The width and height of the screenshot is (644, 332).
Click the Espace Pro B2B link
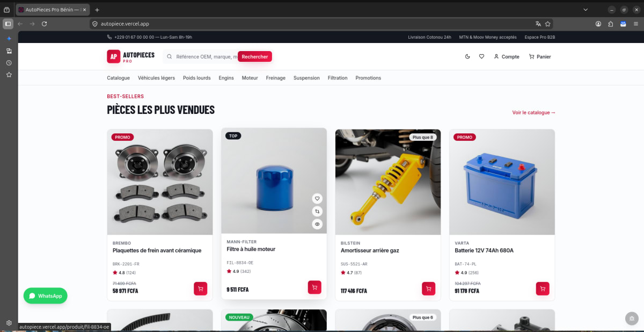pyautogui.click(x=540, y=37)
